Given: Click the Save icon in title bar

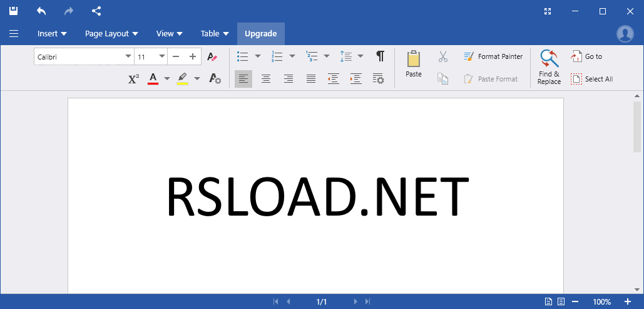Looking at the screenshot, I should (x=13, y=11).
